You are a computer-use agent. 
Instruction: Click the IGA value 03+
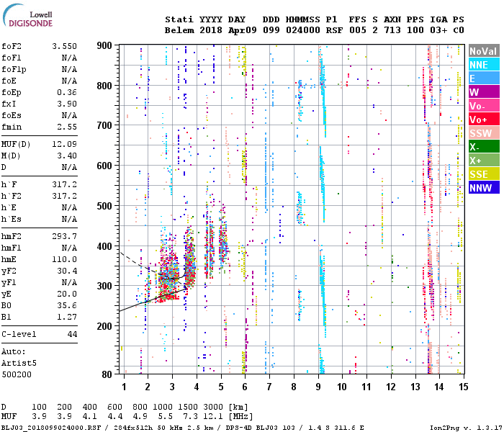point(438,30)
